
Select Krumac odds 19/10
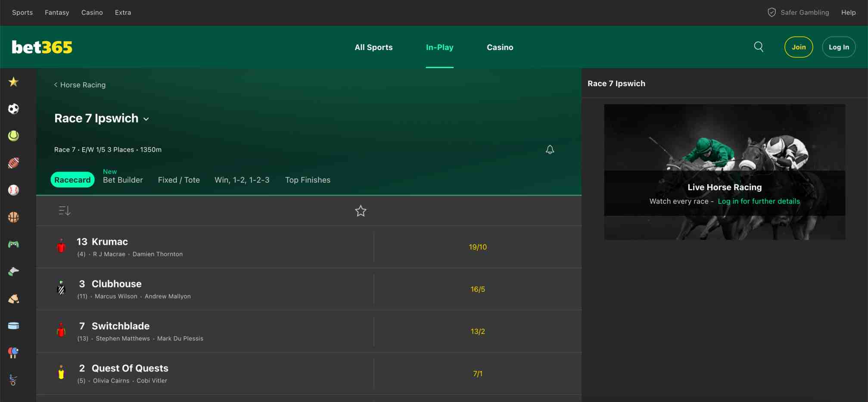click(478, 247)
